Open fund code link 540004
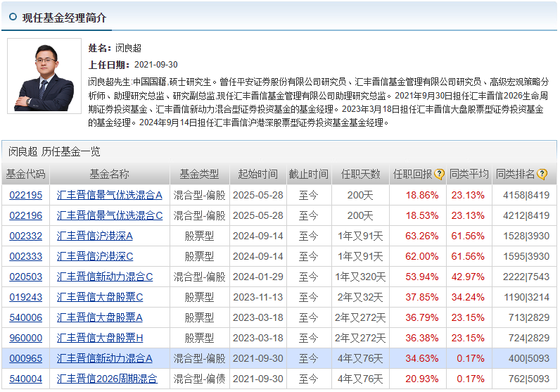This screenshot has height=392, width=560. coord(26,379)
